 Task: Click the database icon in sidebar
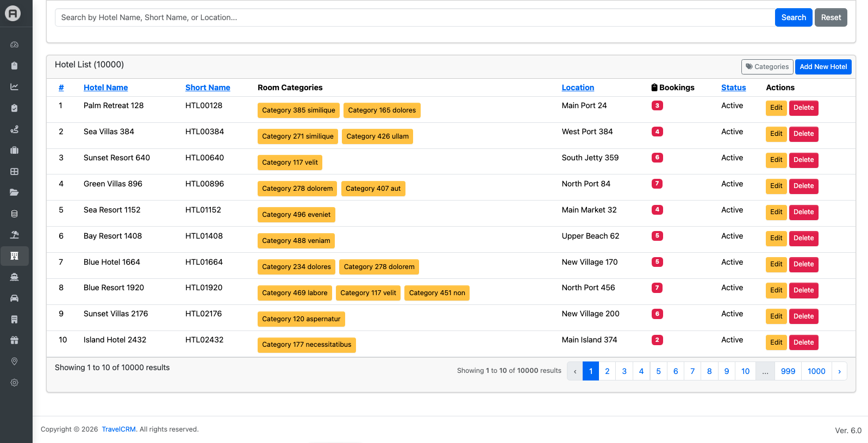(15, 214)
